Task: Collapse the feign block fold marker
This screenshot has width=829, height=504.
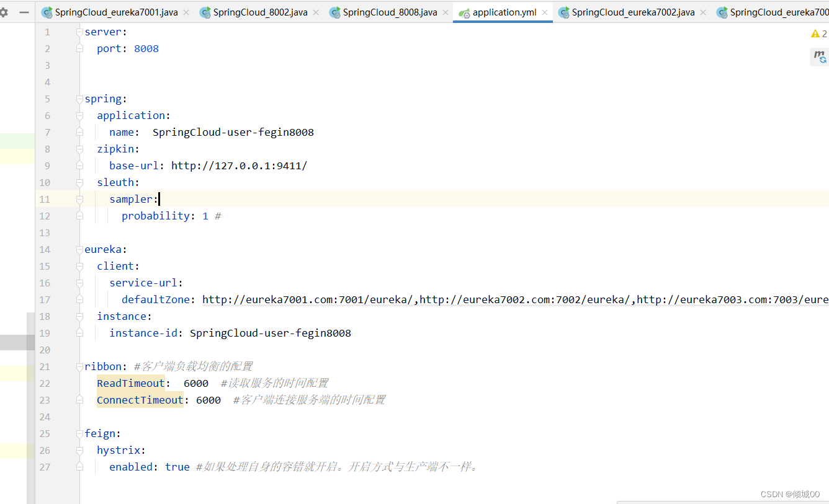Action: pos(79,433)
